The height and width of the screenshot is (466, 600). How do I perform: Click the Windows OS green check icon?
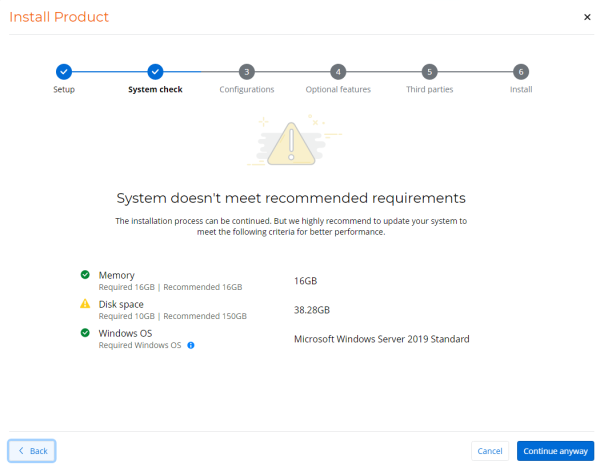[x=85, y=333]
